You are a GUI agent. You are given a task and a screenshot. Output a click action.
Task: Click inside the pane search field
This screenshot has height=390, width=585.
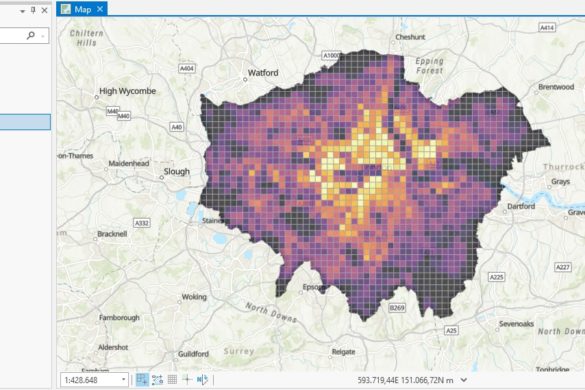click(12, 36)
